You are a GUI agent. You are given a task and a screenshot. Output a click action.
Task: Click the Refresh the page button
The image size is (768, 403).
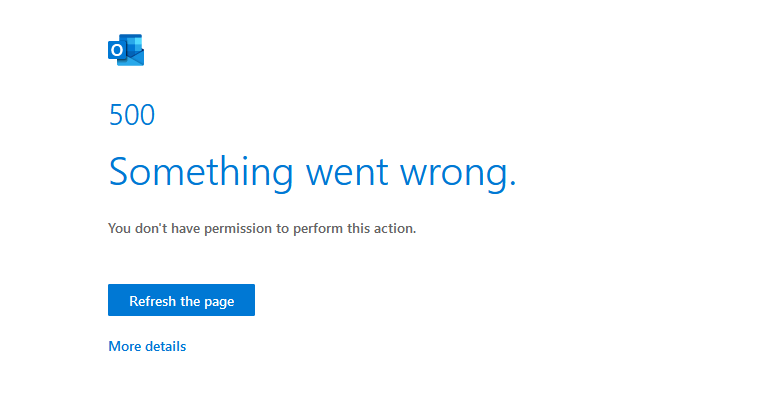pos(181,300)
